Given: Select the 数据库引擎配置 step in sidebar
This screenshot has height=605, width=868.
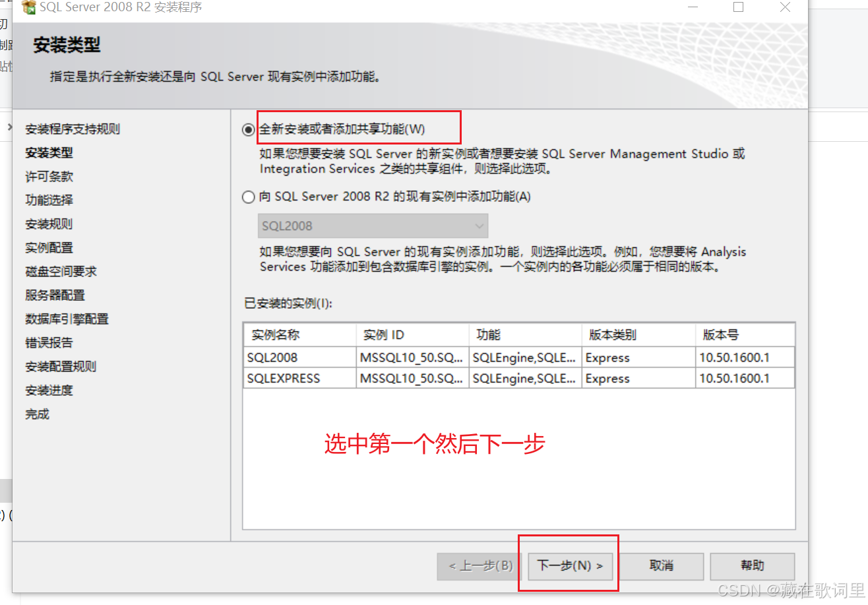Looking at the screenshot, I should coord(67,319).
